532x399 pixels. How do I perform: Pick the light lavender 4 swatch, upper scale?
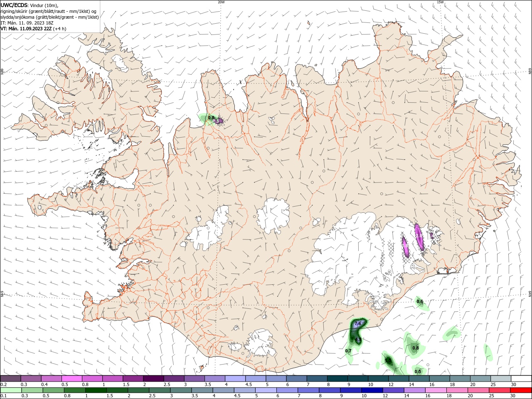tap(234, 378)
